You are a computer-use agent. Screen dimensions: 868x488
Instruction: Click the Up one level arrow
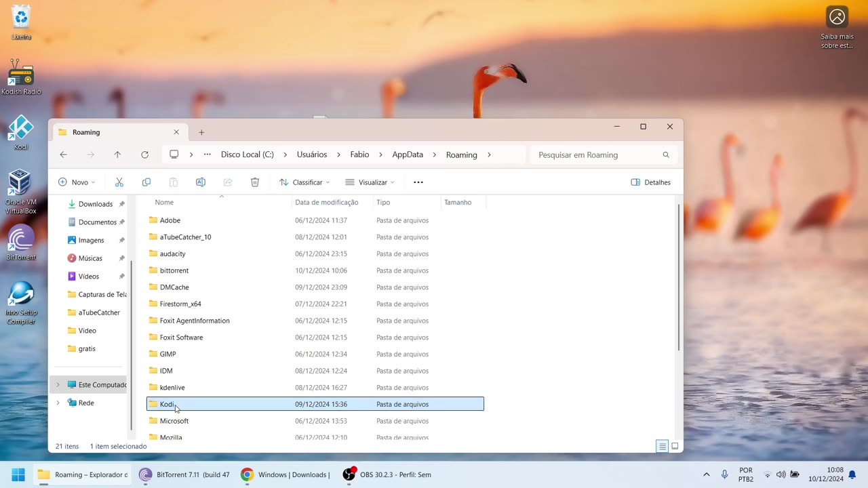tap(117, 155)
